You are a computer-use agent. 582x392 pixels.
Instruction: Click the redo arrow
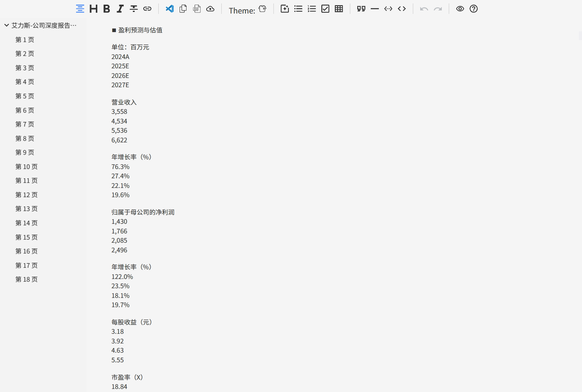(x=438, y=9)
